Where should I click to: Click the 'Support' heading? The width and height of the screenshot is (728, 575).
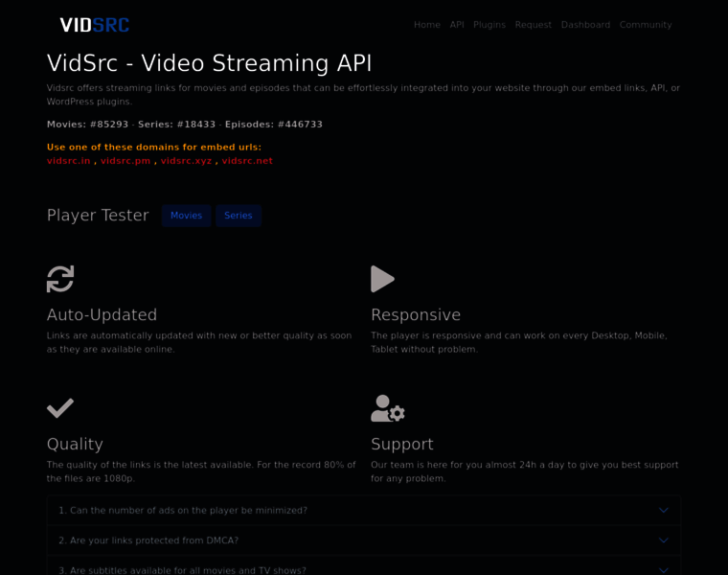tap(402, 445)
